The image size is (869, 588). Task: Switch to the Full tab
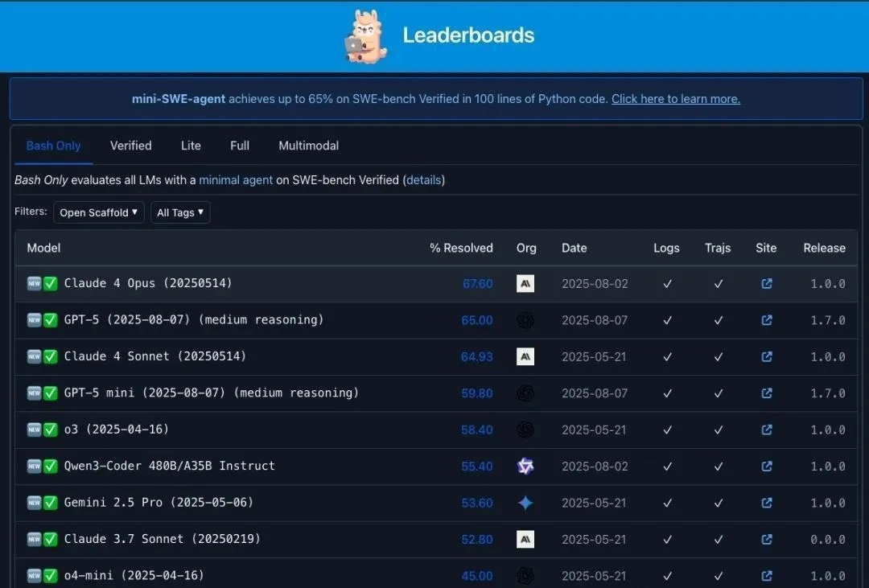click(240, 146)
